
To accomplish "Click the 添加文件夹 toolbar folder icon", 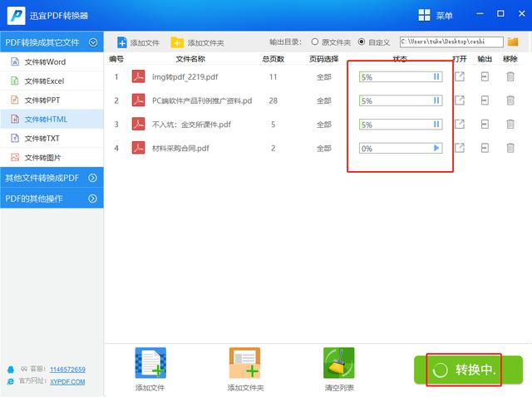I will (x=177, y=42).
